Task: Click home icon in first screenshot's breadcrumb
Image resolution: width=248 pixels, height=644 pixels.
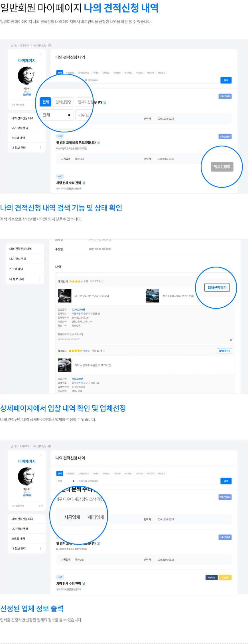Action: tap(12, 46)
